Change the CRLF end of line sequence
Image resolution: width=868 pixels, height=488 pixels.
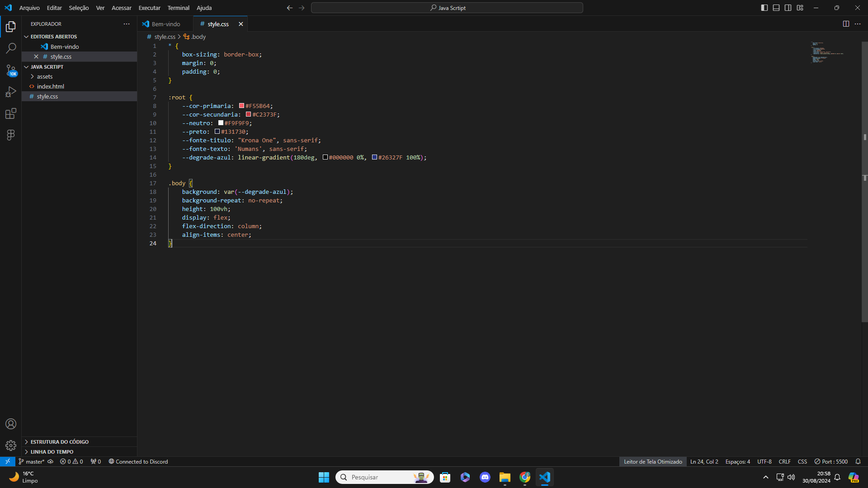click(784, 461)
